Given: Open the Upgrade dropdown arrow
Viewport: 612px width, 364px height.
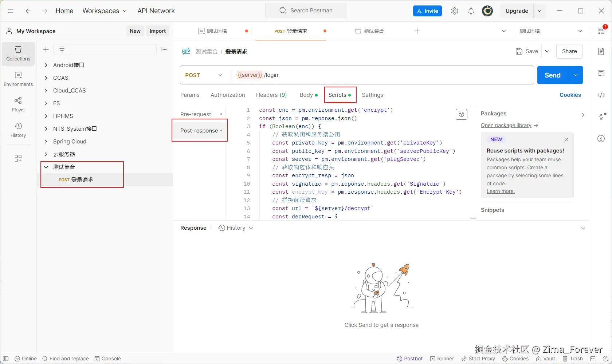Looking at the screenshot, I should click(540, 11).
